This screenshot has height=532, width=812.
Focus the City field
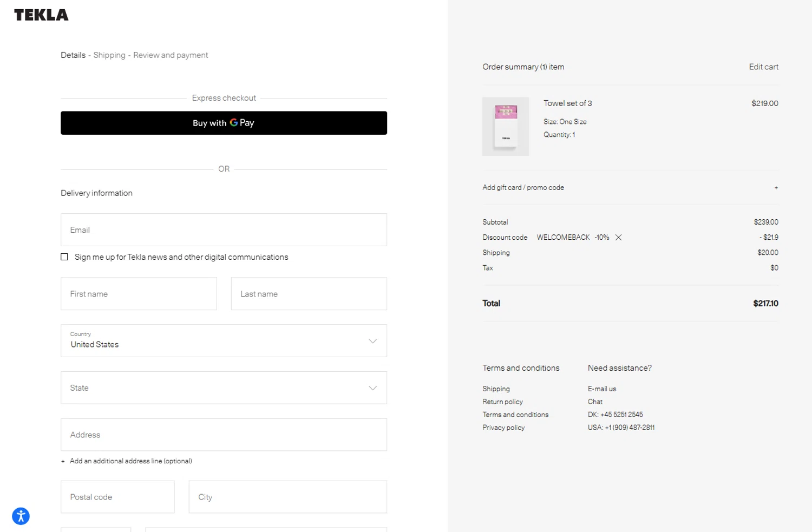287,497
